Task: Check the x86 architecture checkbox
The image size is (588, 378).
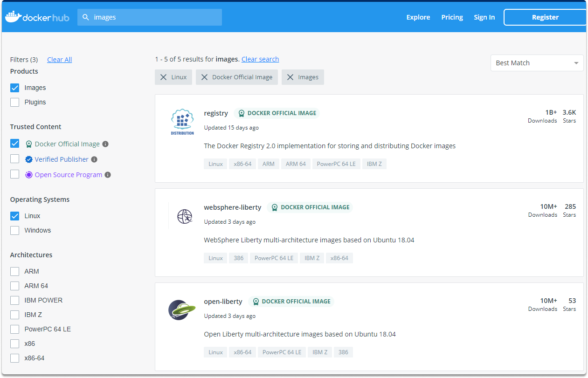Action: (15, 344)
